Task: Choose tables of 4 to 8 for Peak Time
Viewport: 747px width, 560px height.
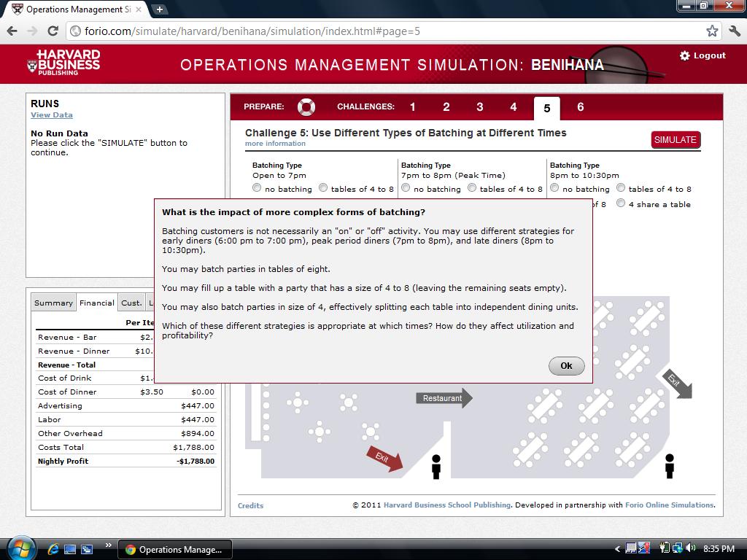Action: point(472,188)
